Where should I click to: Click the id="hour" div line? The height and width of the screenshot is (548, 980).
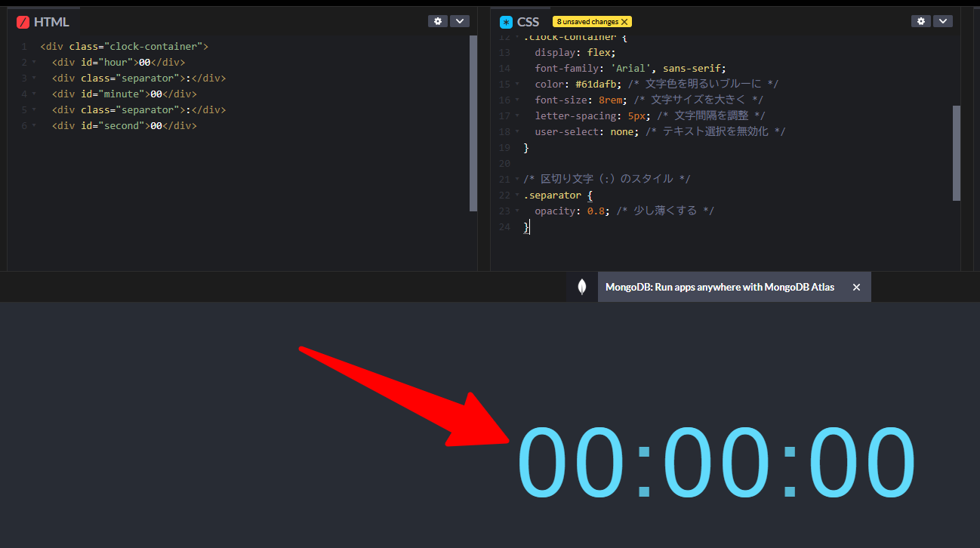point(119,63)
